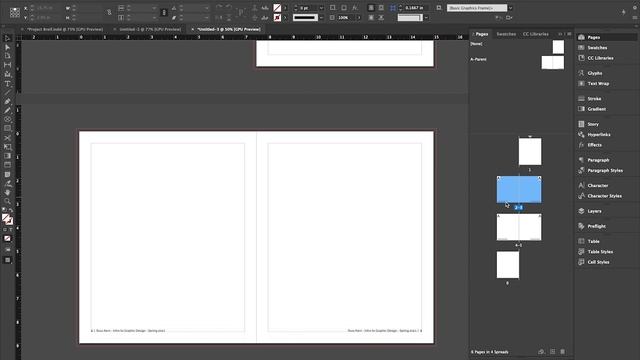The image size is (640, 360).
Task: Select page 1 thumbnail in Pages panel
Action: (x=530, y=151)
